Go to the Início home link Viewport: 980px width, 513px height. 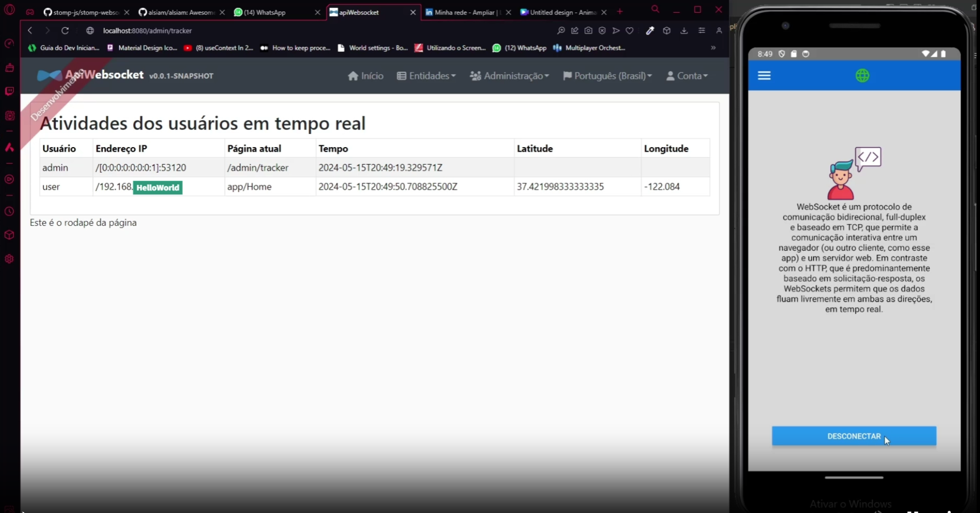tap(365, 76)
